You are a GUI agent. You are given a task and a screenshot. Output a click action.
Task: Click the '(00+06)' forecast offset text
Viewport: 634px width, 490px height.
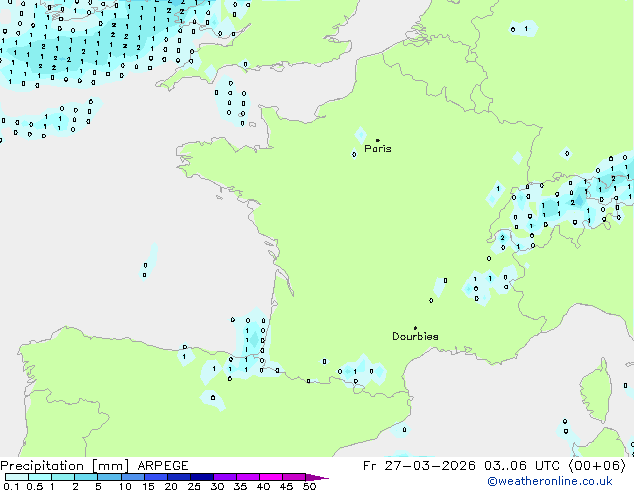(x=597, y=466)
